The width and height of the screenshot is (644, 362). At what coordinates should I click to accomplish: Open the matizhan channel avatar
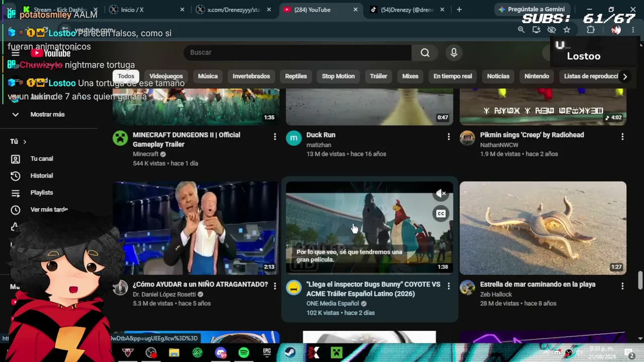coord(294,138)
